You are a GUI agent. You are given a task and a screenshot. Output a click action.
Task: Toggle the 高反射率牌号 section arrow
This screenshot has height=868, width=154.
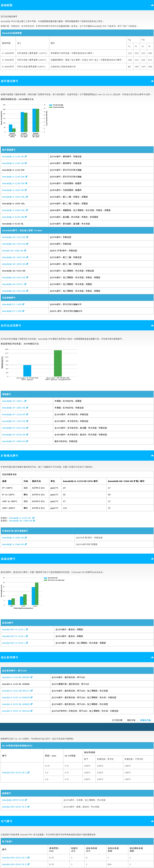point(152,657)
